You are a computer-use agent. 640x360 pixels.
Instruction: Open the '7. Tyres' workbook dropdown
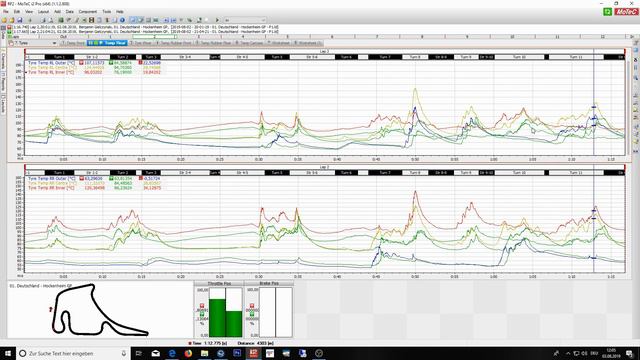click(33, 43)
